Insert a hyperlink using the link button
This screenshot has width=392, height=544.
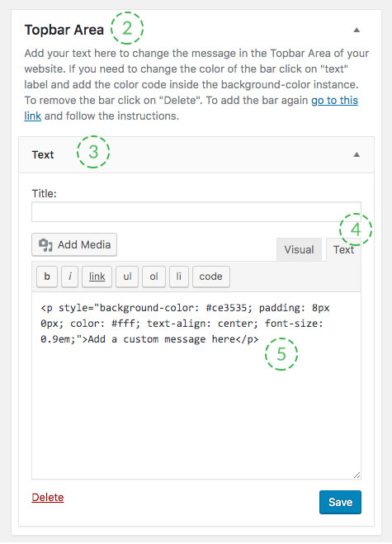97,277
